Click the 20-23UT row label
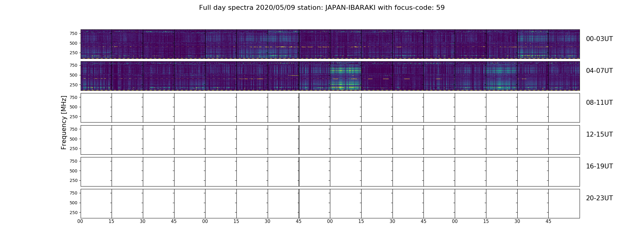 click(x=599, y=198)
